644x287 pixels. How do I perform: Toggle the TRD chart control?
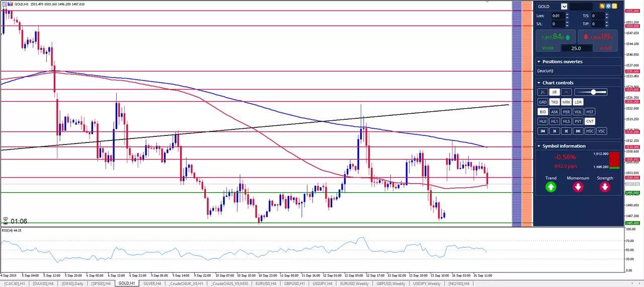pyautogui.click(x=554, y=102)
